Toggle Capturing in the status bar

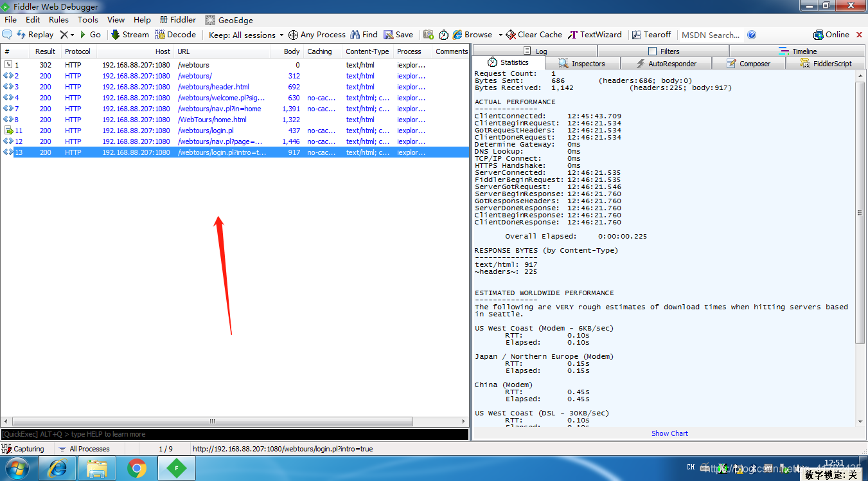pos(24,449)
